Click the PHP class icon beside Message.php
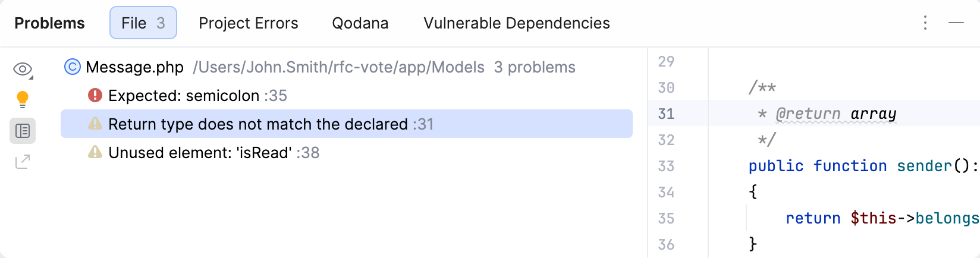This screenshot has height=258, width=980. tap(72, 67)
